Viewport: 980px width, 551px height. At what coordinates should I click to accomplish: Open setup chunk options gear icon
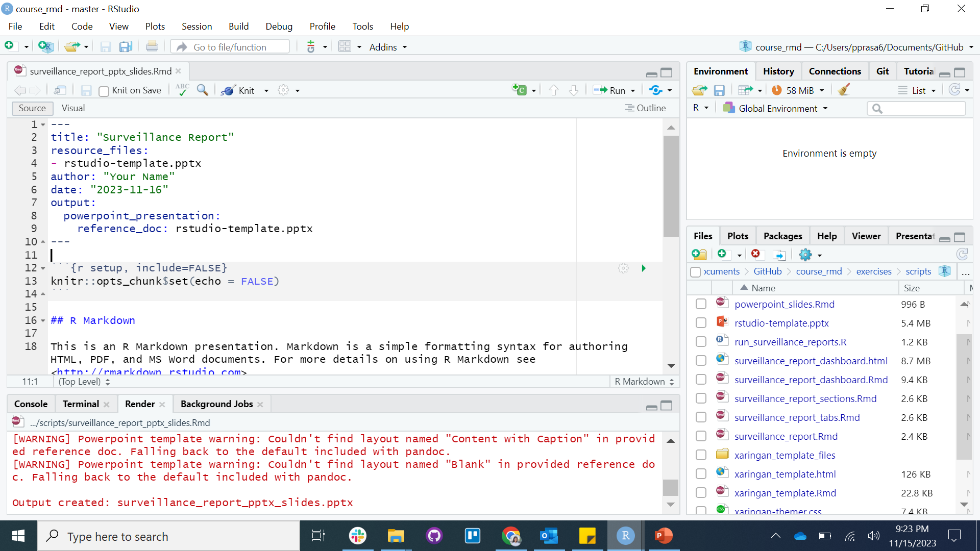(623, 268)
